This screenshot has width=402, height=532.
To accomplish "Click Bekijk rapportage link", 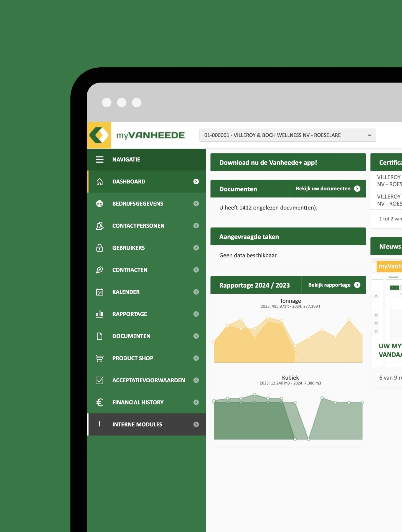I will click(x=329, y=285).
